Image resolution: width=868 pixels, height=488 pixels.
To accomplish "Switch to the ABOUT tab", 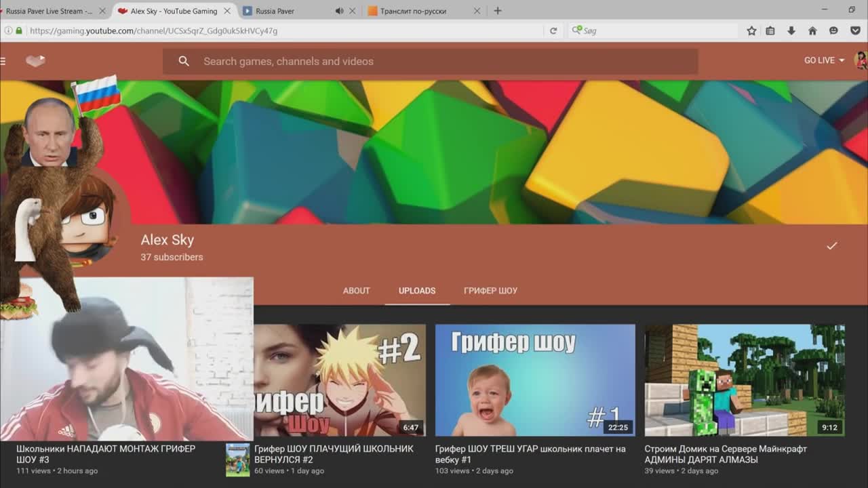I will 356,291.
